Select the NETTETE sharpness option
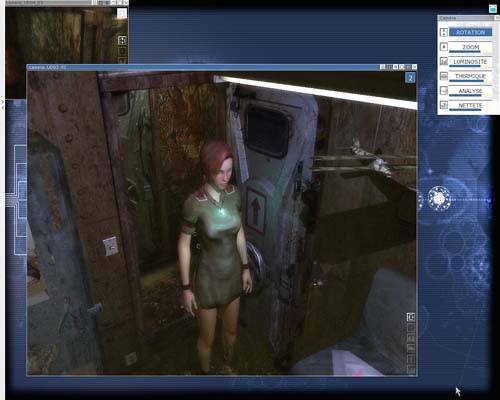500x400 pixels. pyautogui.click(x=470, y=106)
